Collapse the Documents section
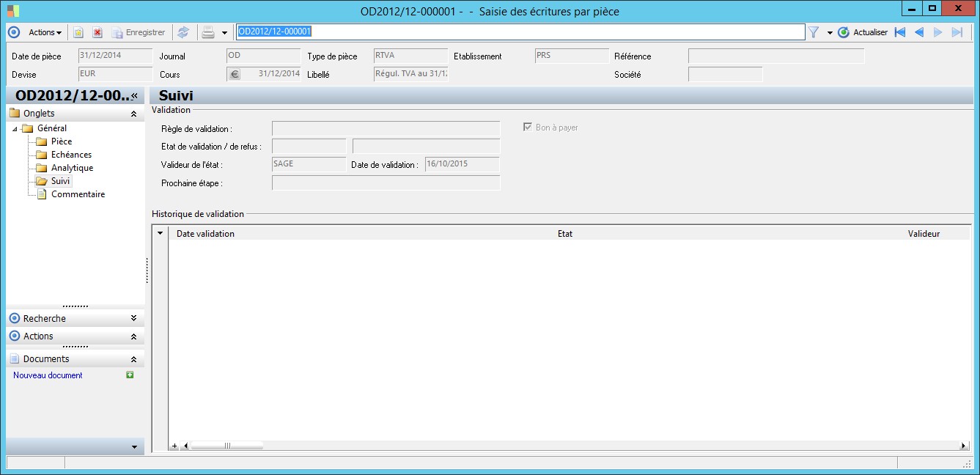This screenshot has width=980, height=475. coord(133,359)
